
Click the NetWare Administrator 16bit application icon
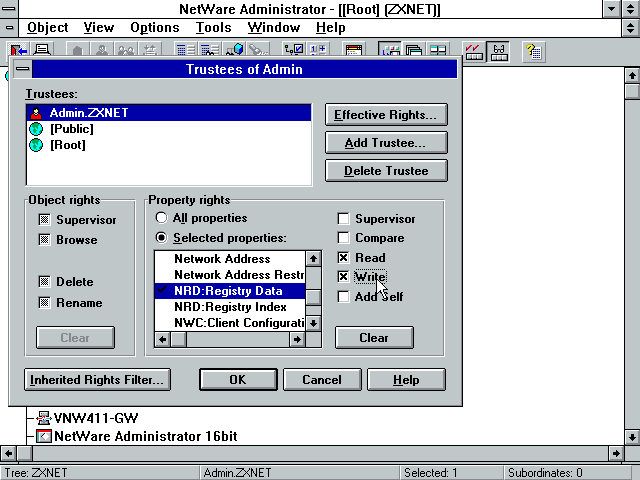[x=44, y=436]
